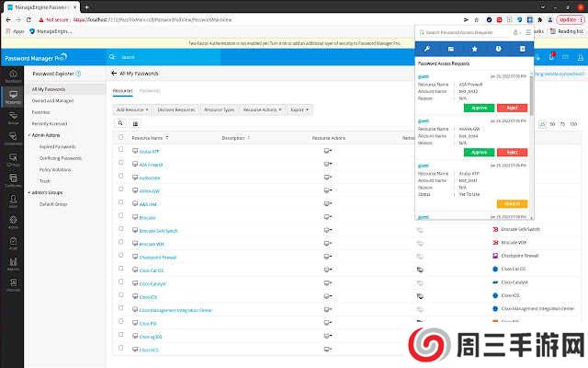
Task: Approve the ASA Firewall access request
Action: coord(479,108)
